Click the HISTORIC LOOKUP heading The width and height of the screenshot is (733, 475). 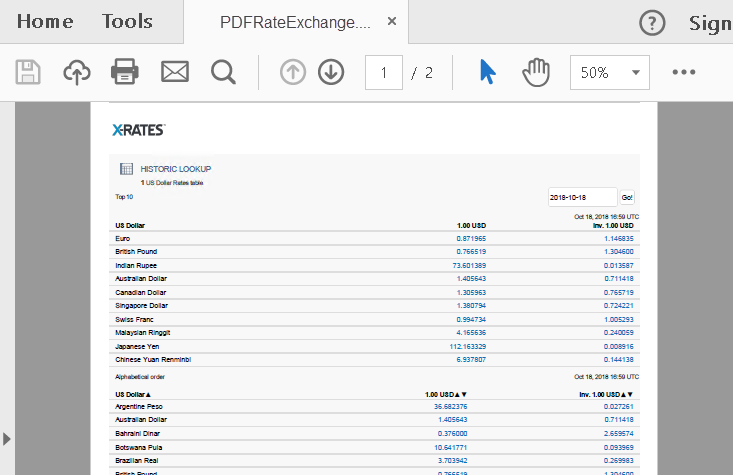coord(176,169)
